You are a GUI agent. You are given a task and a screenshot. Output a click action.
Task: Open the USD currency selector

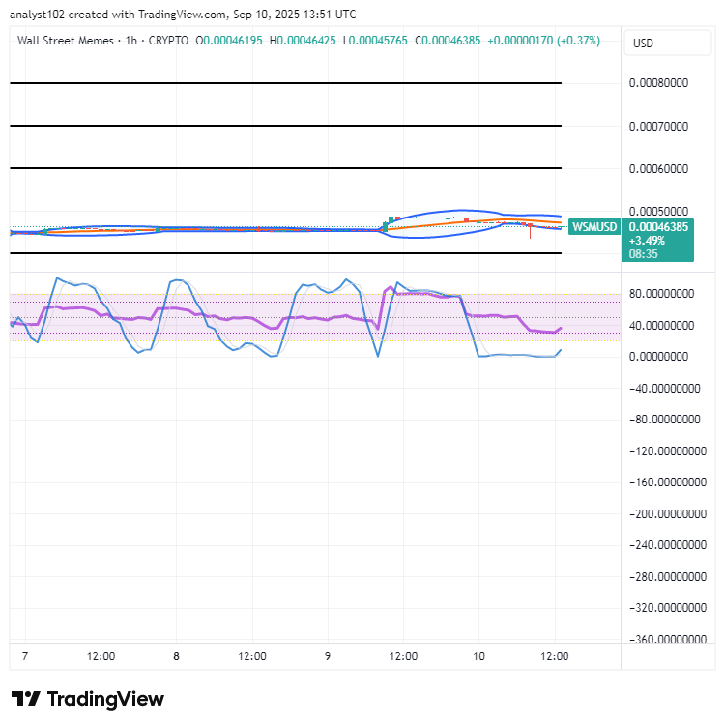tap(667, 44)
